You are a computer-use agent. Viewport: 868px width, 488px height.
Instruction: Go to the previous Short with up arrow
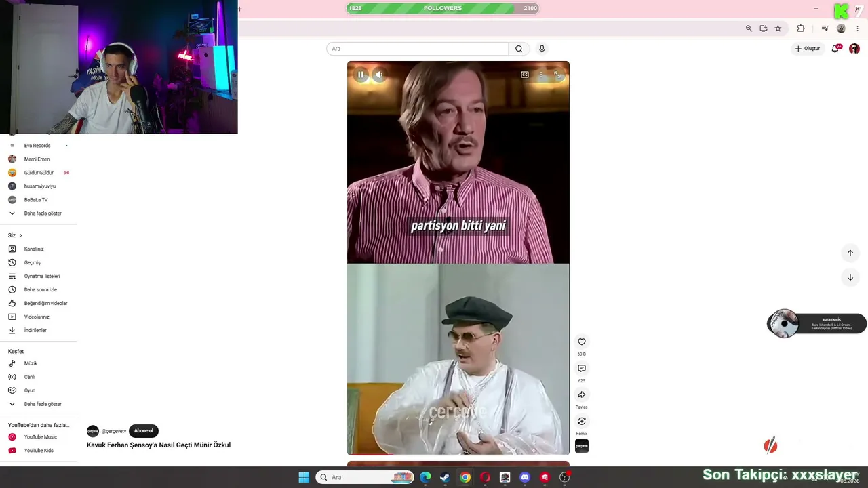(850, 253)
